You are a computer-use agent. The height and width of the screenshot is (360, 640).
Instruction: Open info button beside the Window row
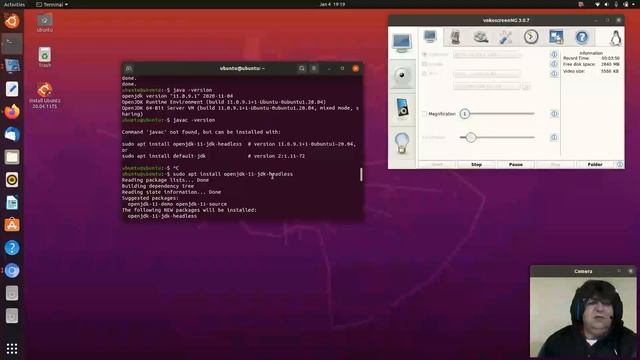554,64
